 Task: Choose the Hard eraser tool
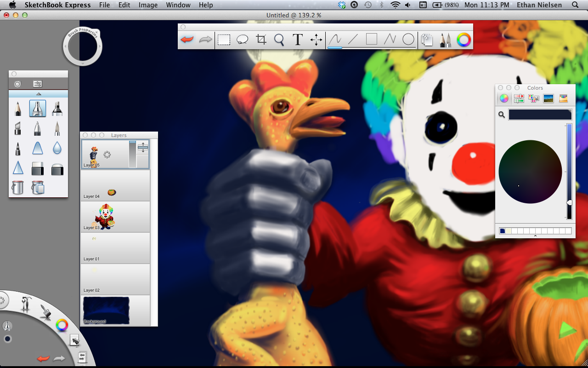38,168
